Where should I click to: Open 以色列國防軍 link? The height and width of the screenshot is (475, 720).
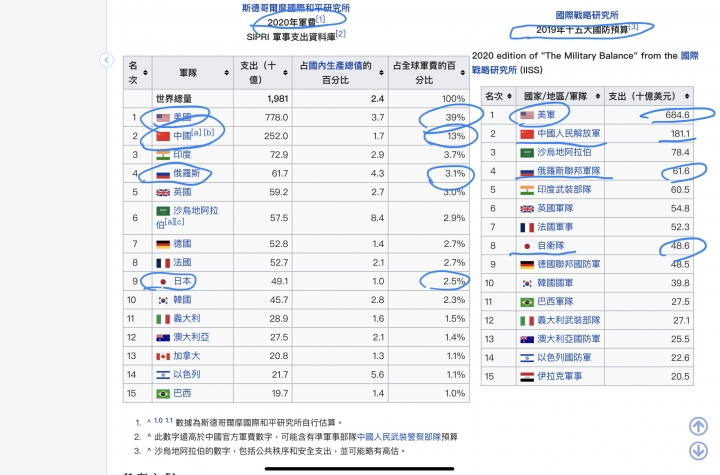click(x=564, y=357)
